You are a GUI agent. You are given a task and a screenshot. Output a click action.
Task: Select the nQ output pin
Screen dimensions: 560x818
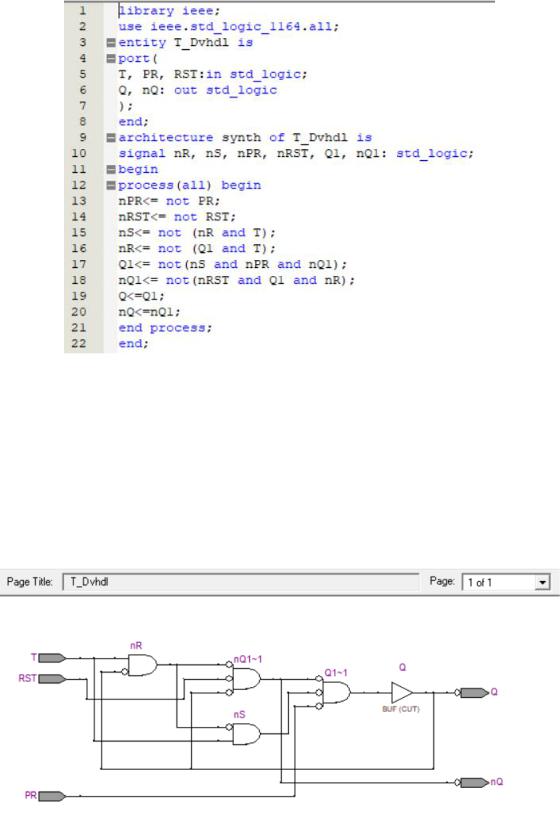475,783
